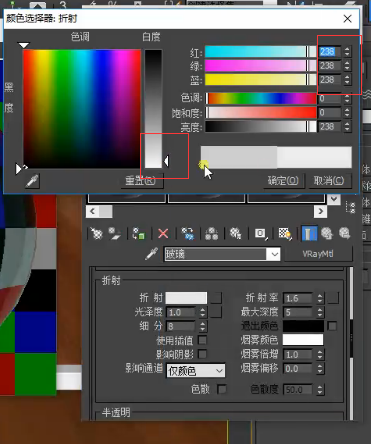Click the green value field showing 238
Screen dimensions: 371x444
[x=330, y=66]
